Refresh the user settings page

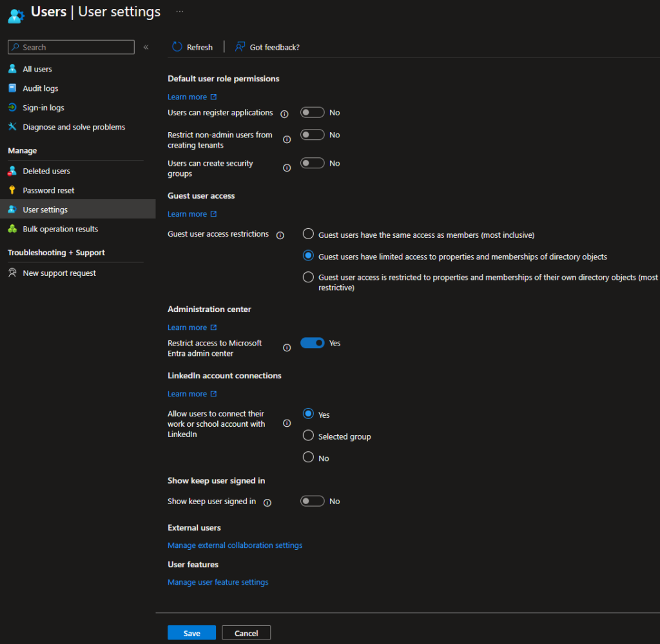point(193,46)
